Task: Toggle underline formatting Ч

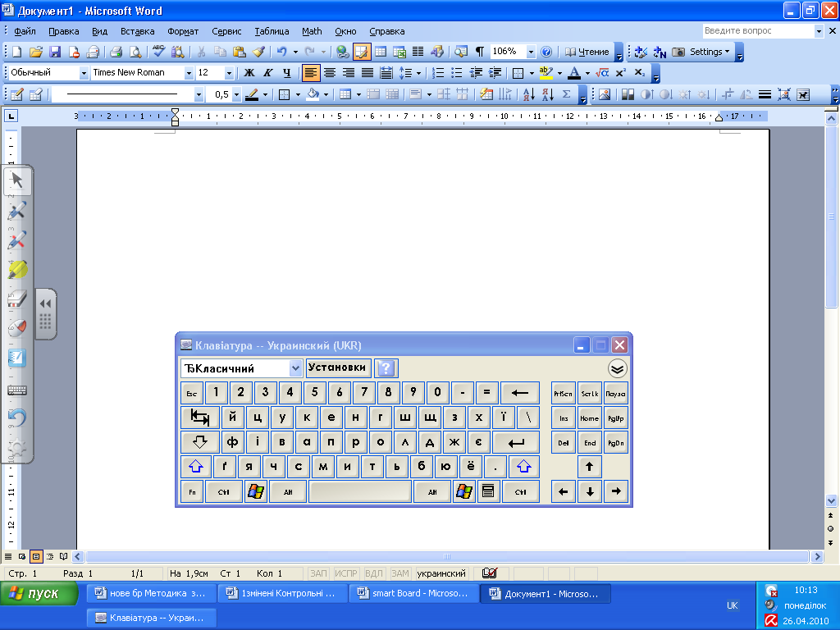Action: pyautogui.click(x=287, y=72)
